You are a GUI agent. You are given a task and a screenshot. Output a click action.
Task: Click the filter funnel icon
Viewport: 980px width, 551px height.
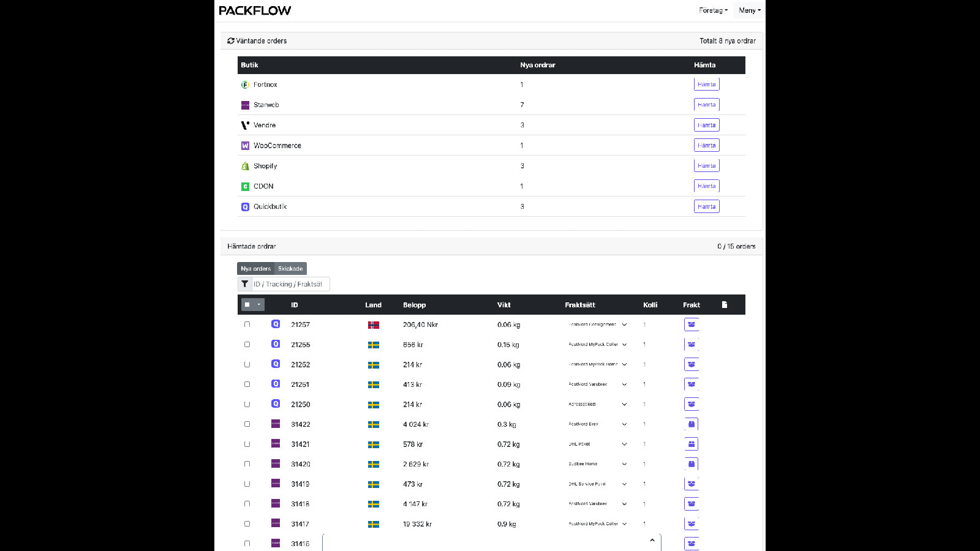coord(245,284)
